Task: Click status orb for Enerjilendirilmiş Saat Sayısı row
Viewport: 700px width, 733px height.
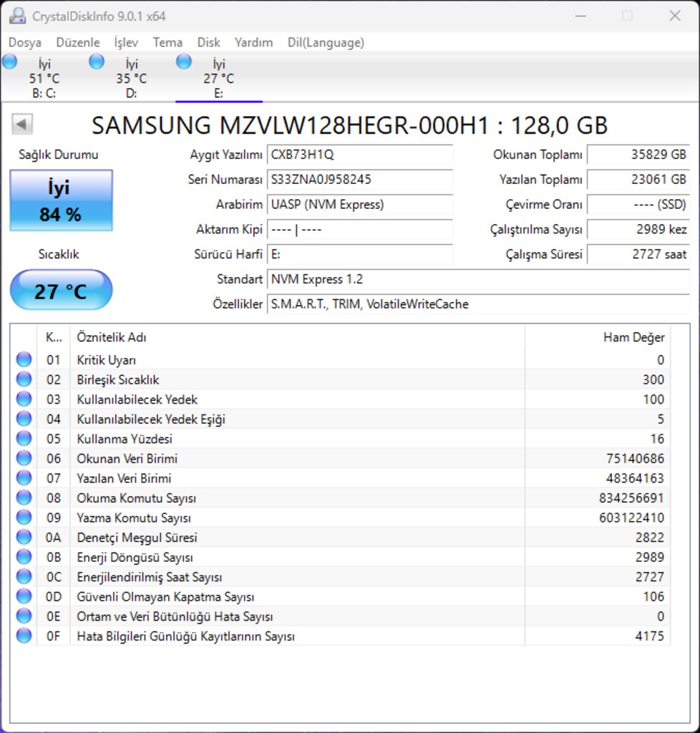Action: (x=24, y=576)
